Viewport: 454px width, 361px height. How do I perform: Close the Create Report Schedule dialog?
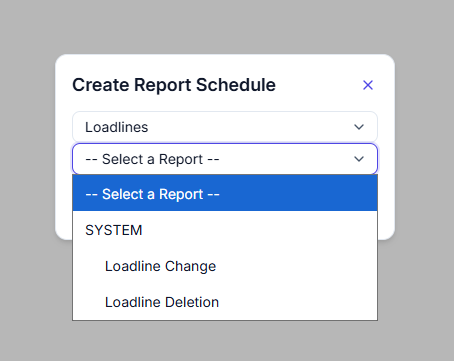click(368, 85)
